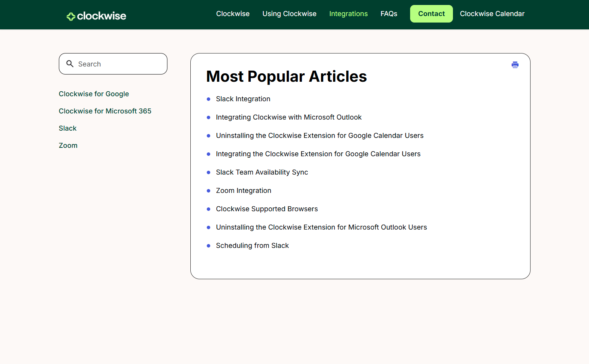Open Slack Team Availability Sync article
Image resolution: width=589 pixels, height=364 pixels.
[x=261, y=172]
